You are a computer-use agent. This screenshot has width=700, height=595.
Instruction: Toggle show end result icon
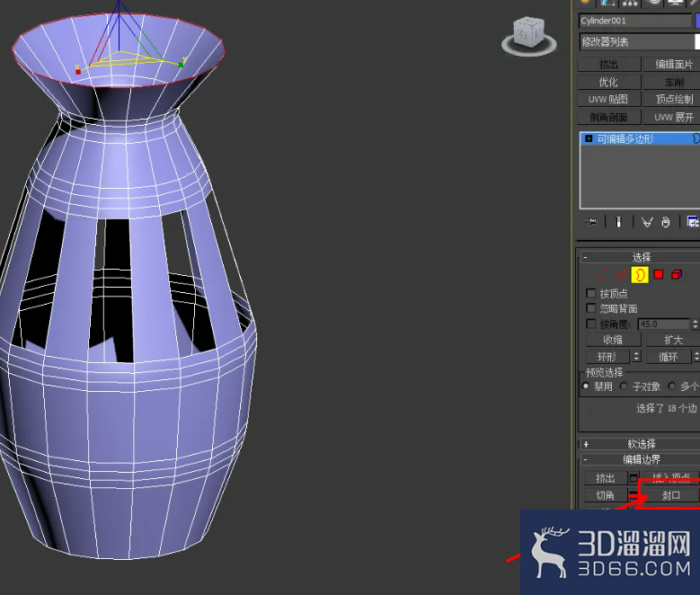click(618, 222)
